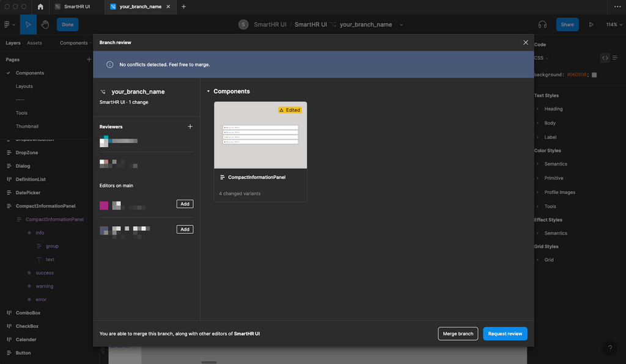This screenshot has height=364, width=626.
Task: Switch to the SmartHR UI tab
Action: click(x=76, y=7)
